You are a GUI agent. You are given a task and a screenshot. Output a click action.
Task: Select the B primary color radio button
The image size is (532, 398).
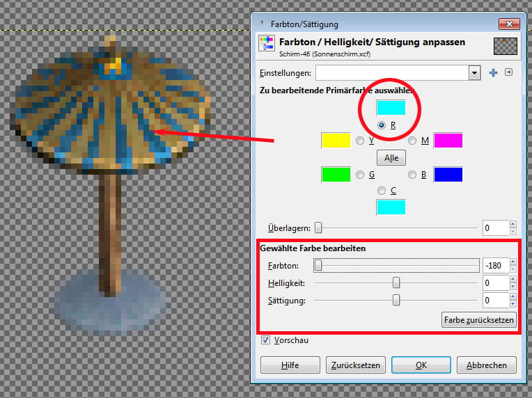coord(412,175)
